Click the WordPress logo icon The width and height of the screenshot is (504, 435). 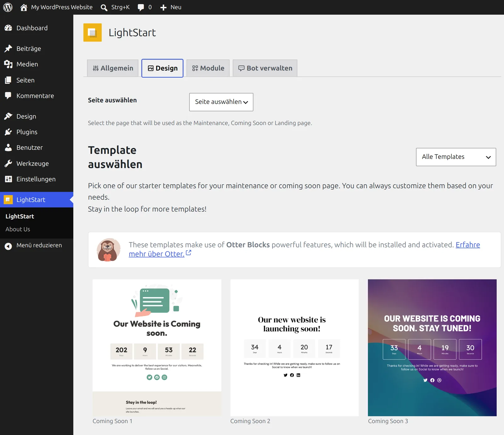click(8, 7)
